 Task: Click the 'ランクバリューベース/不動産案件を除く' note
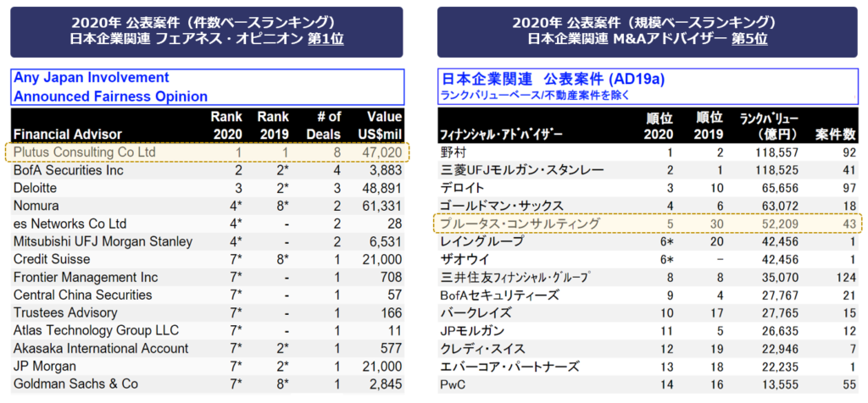(536, 96)
